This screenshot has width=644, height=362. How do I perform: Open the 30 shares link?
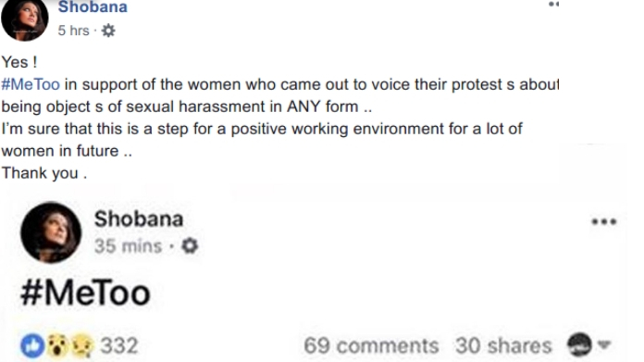503,345
